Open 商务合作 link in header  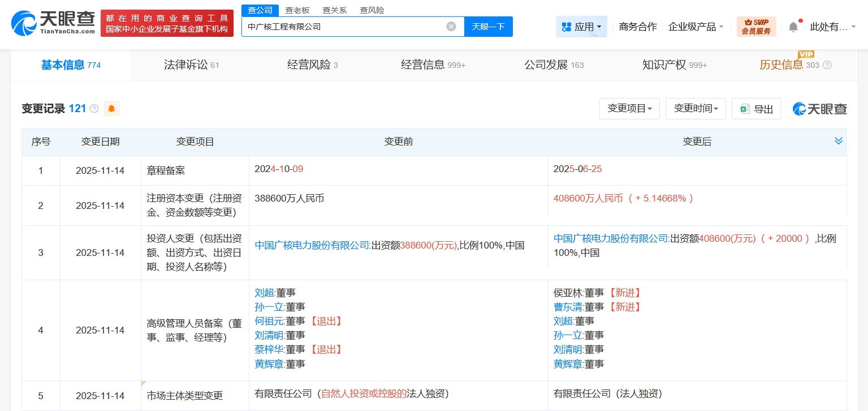[637, 27]
